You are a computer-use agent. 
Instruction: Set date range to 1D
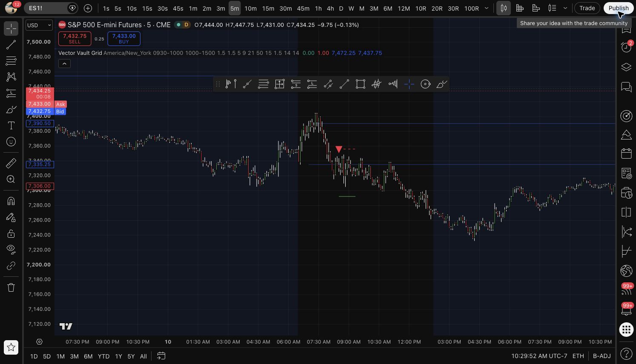(x=34, y=356)
